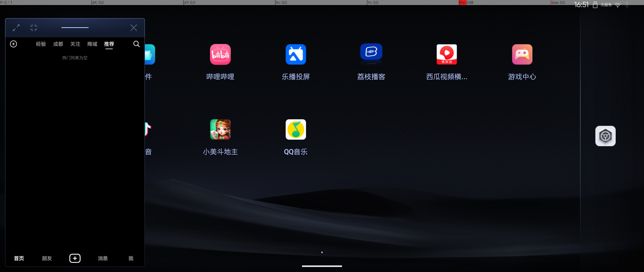Tap the create plus button in bottom bar
Viewport: 644px width, 272px height.
75,258
